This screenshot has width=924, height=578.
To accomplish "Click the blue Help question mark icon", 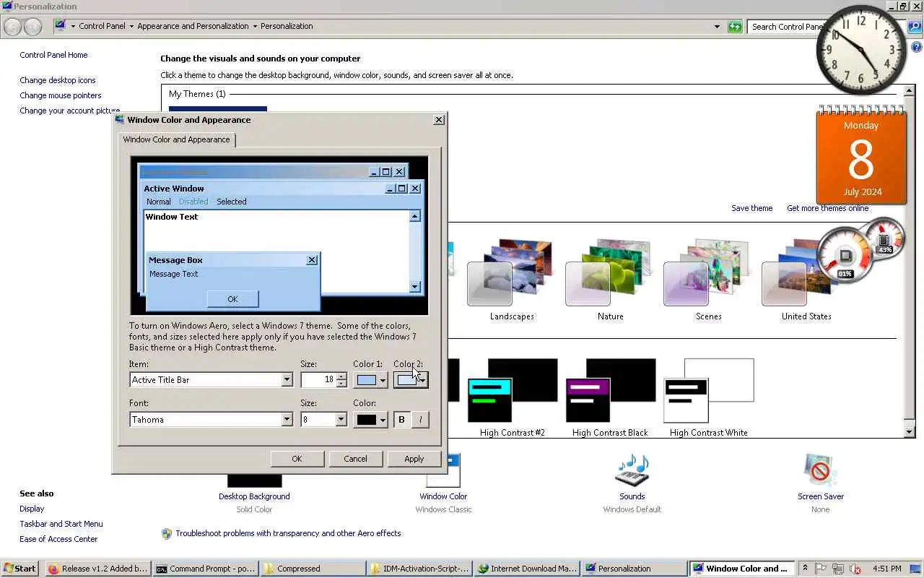I will point(916,47).
